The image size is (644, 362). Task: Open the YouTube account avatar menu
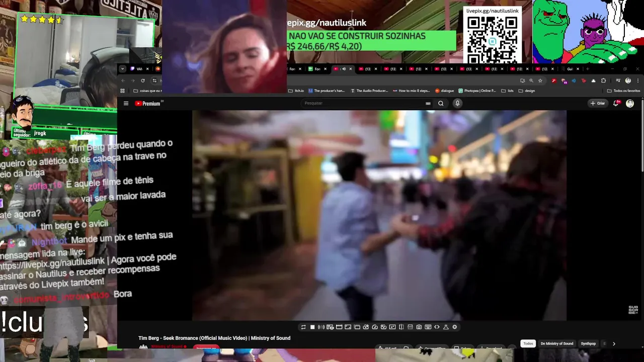[630, 103]
